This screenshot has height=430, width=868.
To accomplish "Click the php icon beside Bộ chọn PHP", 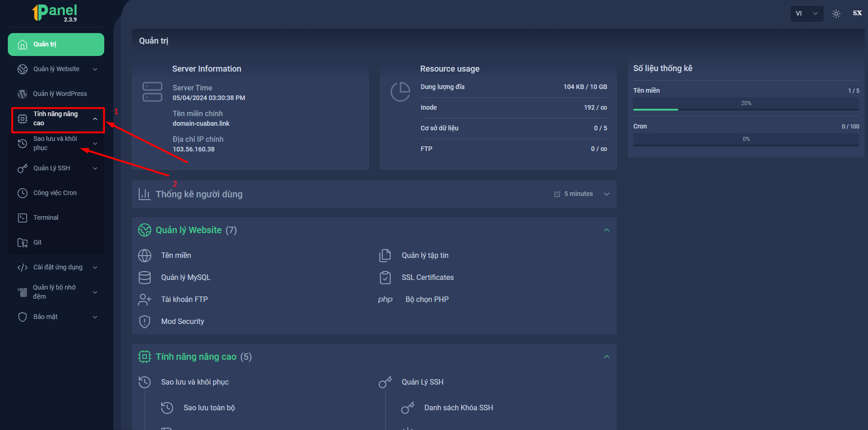I will pos(385,300).
